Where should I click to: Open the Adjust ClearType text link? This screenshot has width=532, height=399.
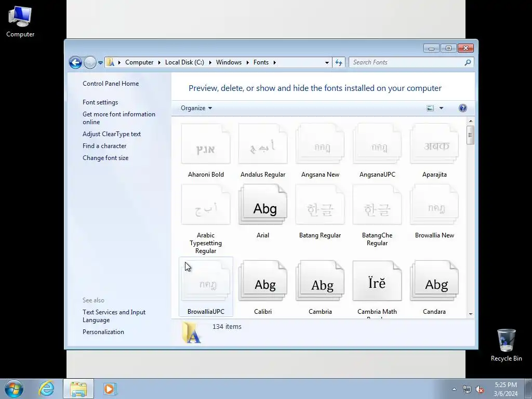pyautogui.click(x=112, y=134)
